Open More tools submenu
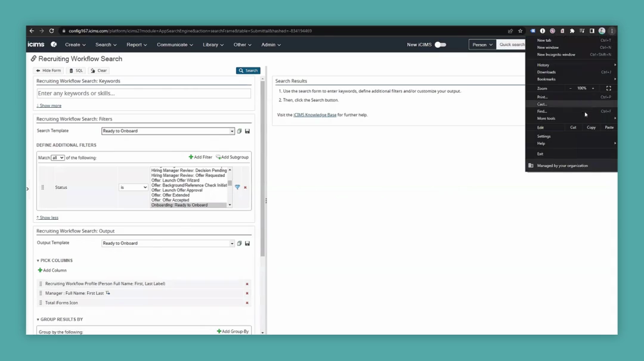This screenshot has height=361, width=644. pyautogui.click(x=571, y=118)
